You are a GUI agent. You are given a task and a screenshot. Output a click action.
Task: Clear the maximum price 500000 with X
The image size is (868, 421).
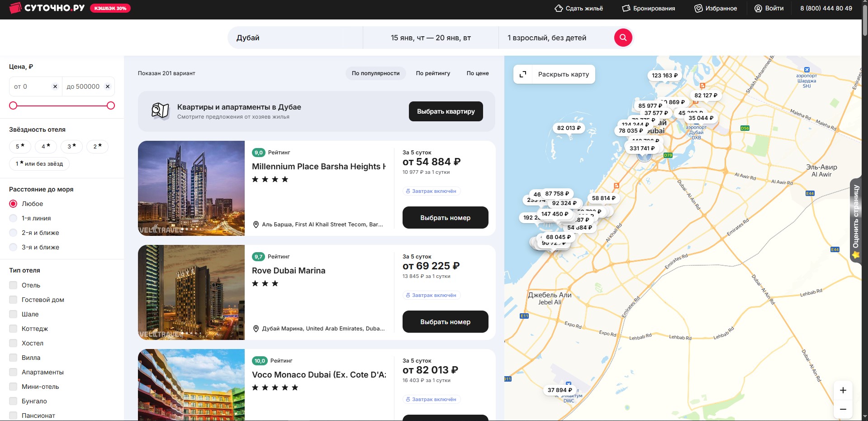(x=108, y=86)
